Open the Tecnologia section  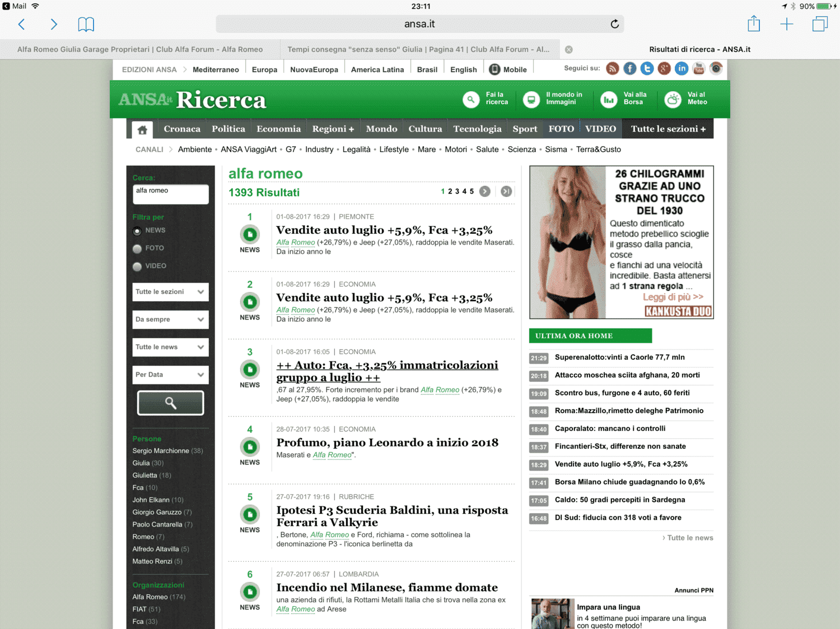pyautogui.click(x=477, y=129)
